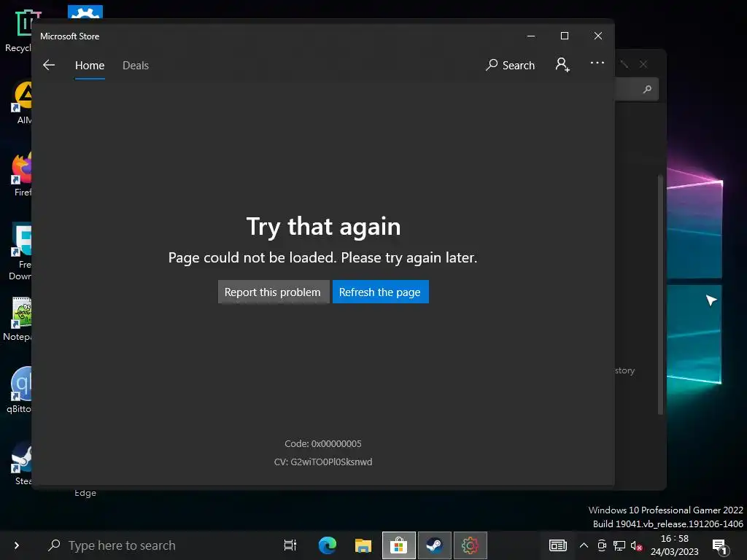The height and width of the screenshot is (560, 747).
Task: Select the qBittorrent desktop shortcut
Action: [20, 391]
